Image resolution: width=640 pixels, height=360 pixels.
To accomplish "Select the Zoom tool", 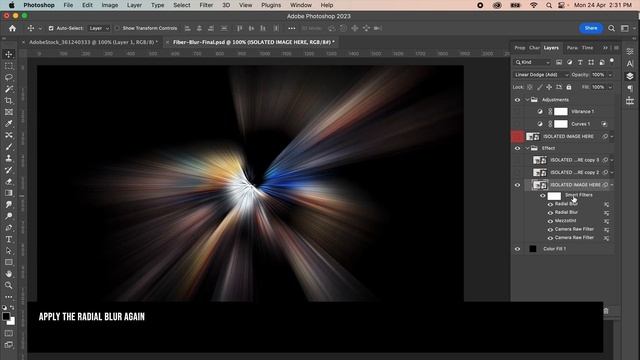I will pyautogui.click(x=9, y=285).
